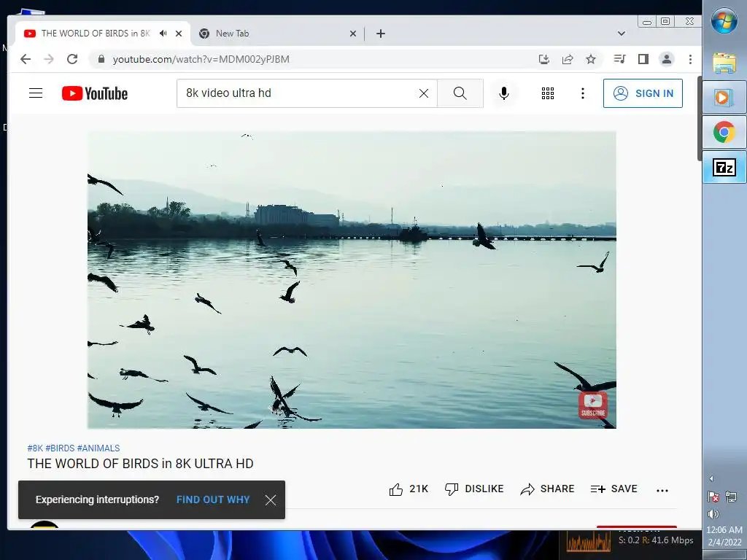
Task: Open more actions ellipsis under the video
Action: click(x=662, y=490)
